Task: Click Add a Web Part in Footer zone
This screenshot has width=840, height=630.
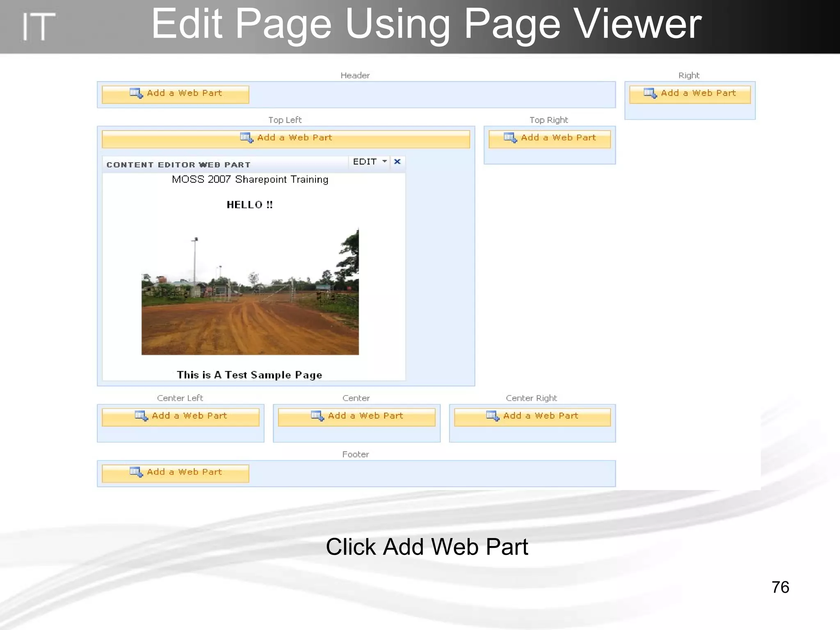Action: tap(176, 473)
